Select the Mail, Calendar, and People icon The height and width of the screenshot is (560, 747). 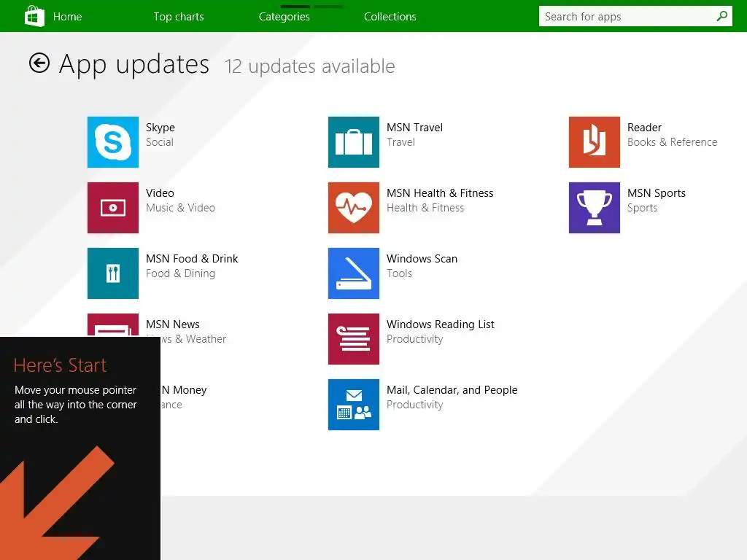[354, 405]
